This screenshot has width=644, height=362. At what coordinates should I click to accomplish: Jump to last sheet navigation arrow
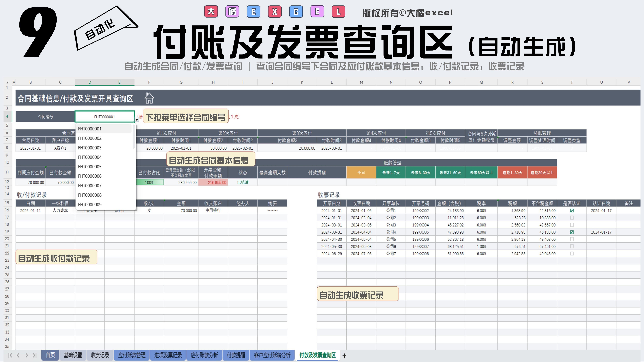(x=35, y=355)
